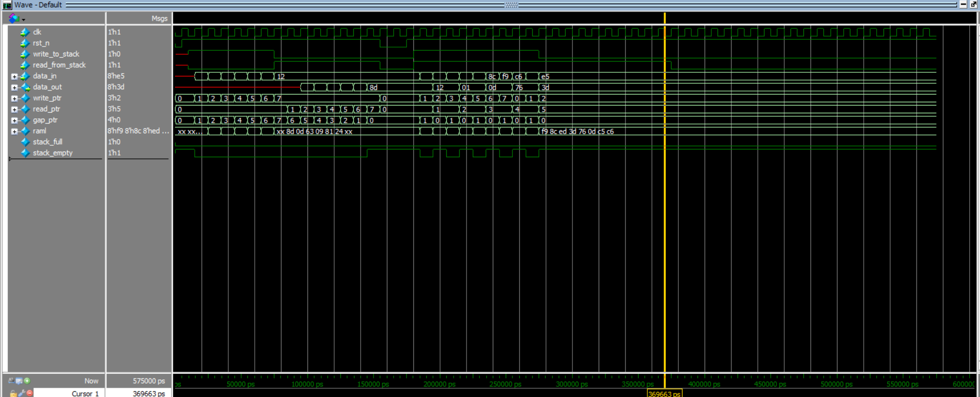
Task: Click the Now time 575000 ps
Action: (x=149, y=381)
